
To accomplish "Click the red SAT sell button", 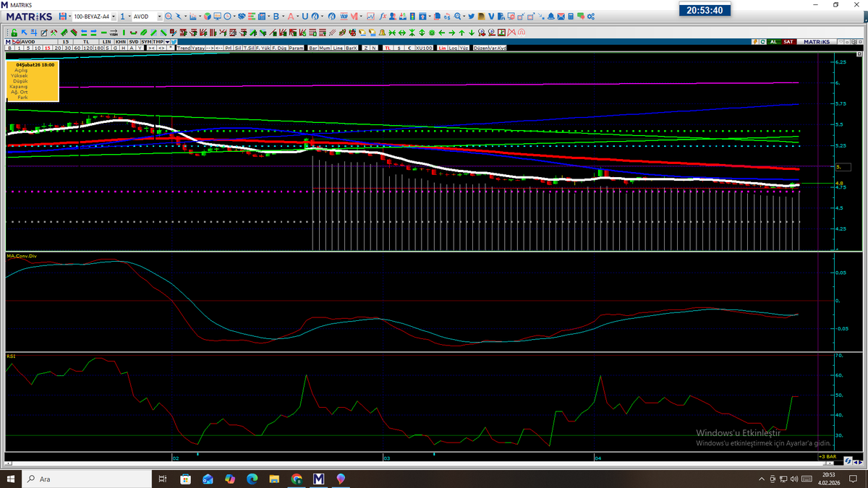I will point(788,42).
